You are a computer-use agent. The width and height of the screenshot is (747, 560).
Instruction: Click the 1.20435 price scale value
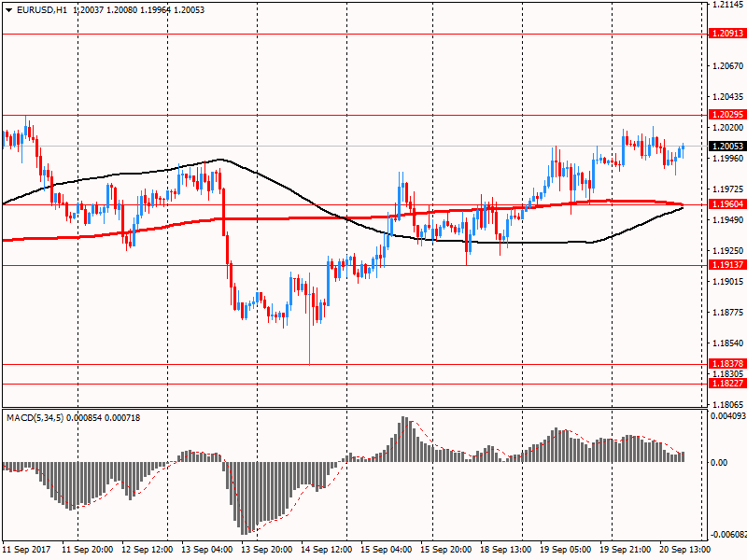click(728, 97)
